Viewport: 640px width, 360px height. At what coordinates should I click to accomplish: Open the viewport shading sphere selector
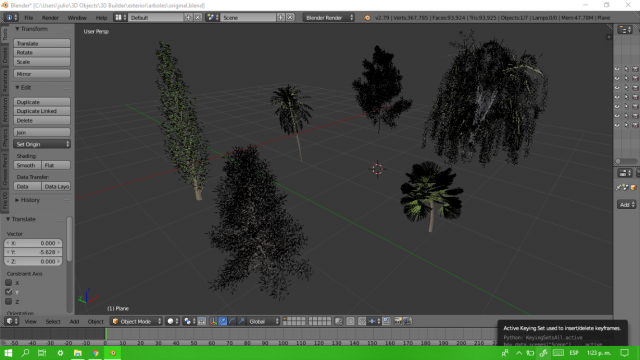[x=173, y=321]
